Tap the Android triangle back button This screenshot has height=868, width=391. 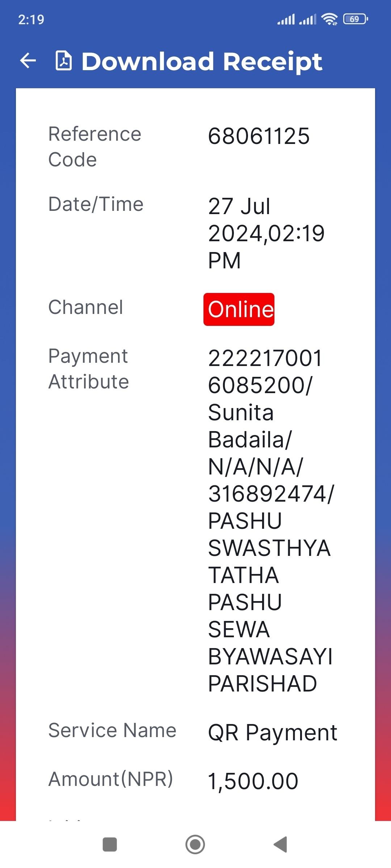point(280,844)
